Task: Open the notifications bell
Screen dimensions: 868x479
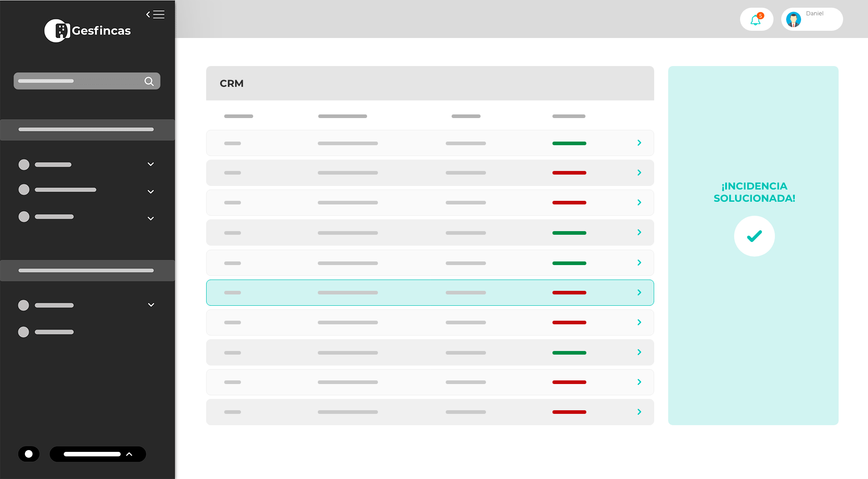Action: [756, 20]
